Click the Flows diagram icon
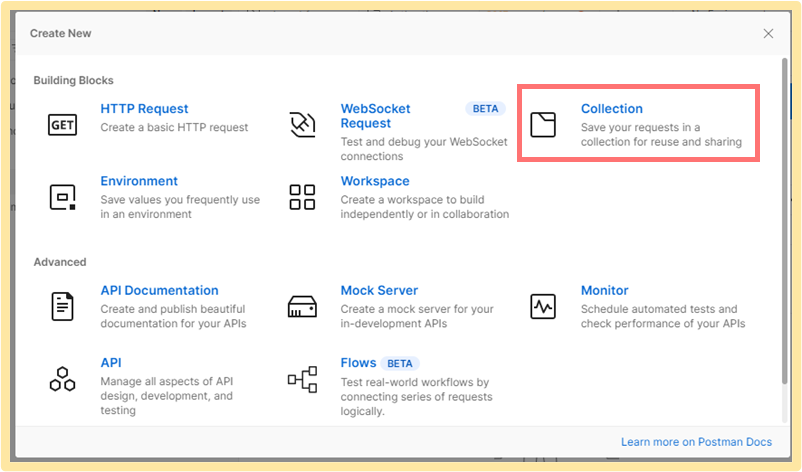Viewport: 802px width, 472px height. pos(302,379)
